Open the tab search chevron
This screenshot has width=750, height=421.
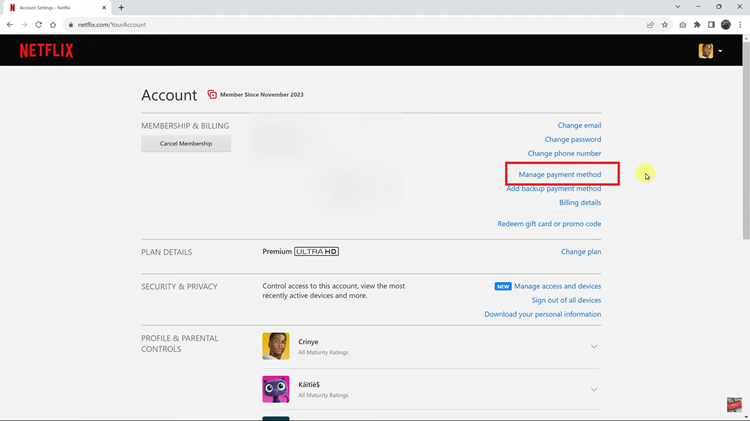(678, 7)
